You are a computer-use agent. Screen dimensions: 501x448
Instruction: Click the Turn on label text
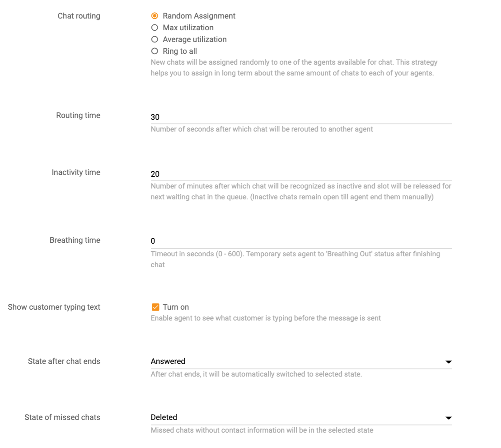click(x=176, y=307)
